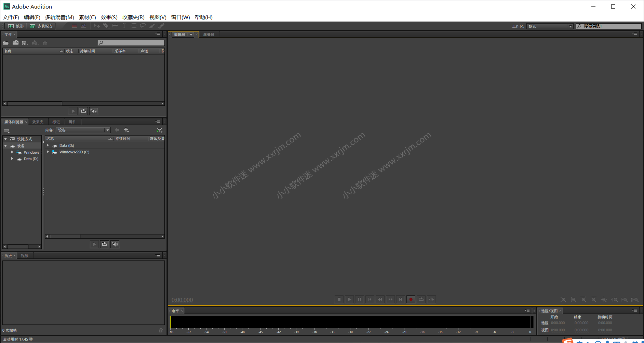Click the 搜索帮助 search field

(609, 26)
